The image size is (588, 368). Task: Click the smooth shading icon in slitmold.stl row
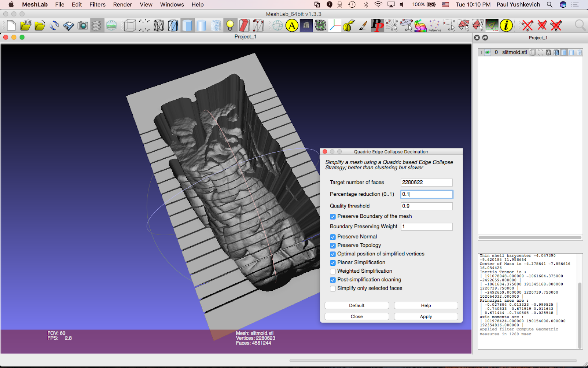click(x=572, y=52)
